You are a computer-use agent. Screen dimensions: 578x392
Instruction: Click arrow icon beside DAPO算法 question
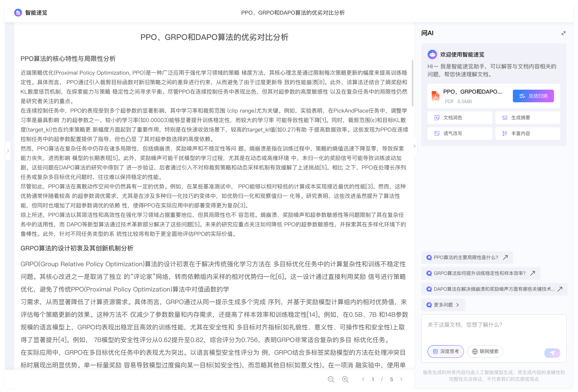tap(560, 289)
